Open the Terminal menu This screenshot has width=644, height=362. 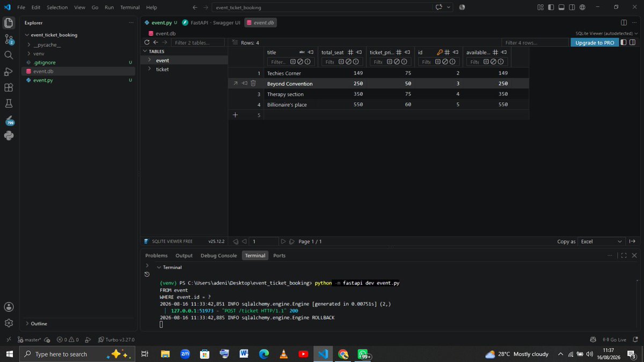(x=130, y=7)
